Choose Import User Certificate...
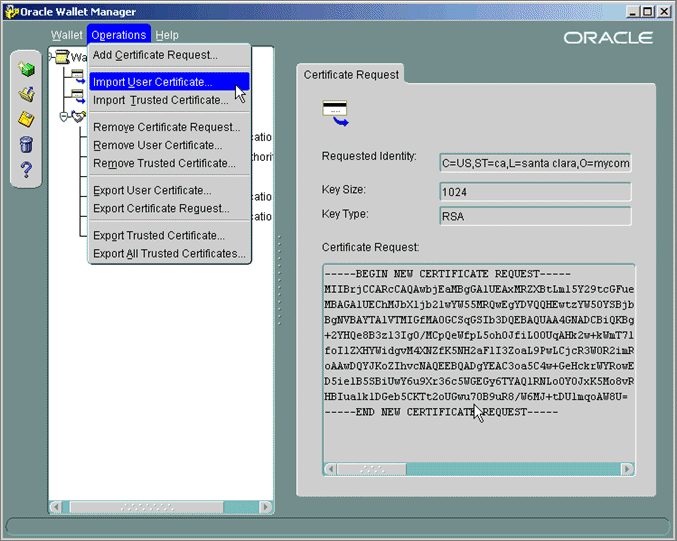This screenshot has height=541, width=677. (169, 82)
